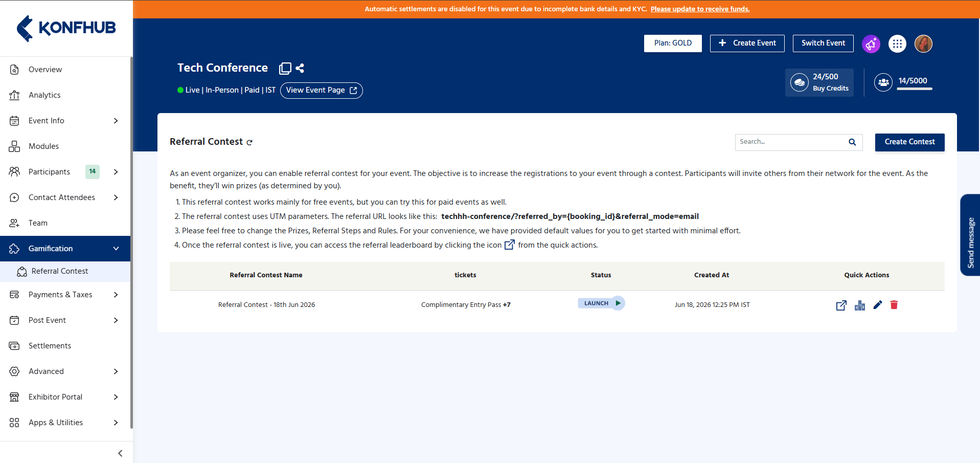
Task: Click the Analytics chart icon
Action: (x=14, y=95)
